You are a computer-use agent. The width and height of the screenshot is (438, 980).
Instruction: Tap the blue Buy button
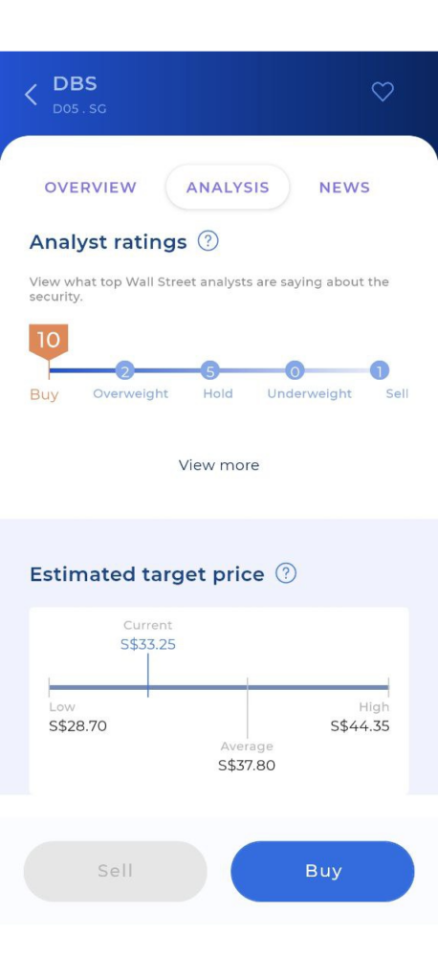click(x=322, y=871)
